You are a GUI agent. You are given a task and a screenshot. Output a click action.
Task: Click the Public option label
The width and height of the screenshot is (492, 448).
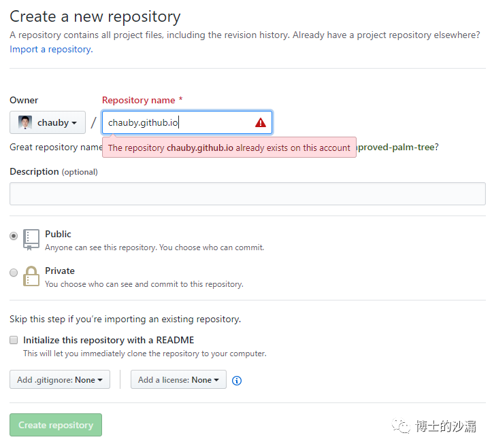pos(58,234)
